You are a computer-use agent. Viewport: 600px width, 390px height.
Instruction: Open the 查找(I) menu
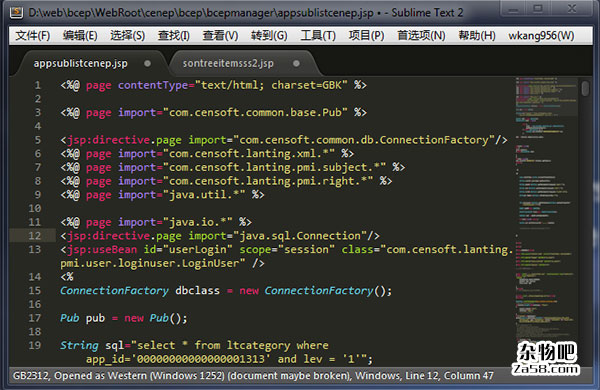pos(174,36)
